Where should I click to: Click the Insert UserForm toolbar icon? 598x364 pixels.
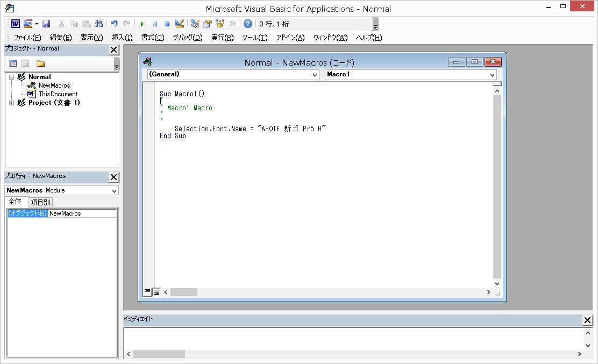[x=28, y=24]
